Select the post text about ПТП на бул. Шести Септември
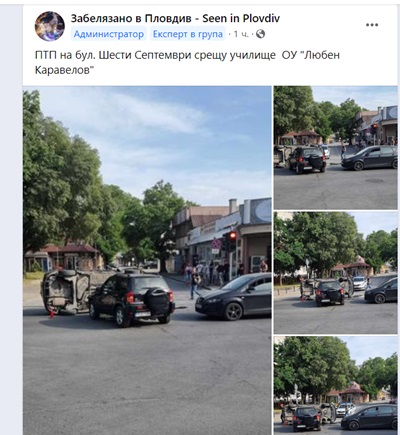The height and width of the screenshot is (435, 400). click(x=187, y=62)
